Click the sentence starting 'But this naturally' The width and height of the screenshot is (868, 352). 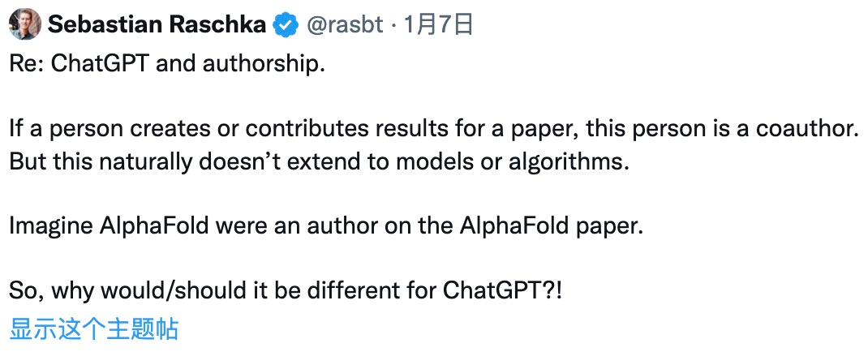click(320, 162)
